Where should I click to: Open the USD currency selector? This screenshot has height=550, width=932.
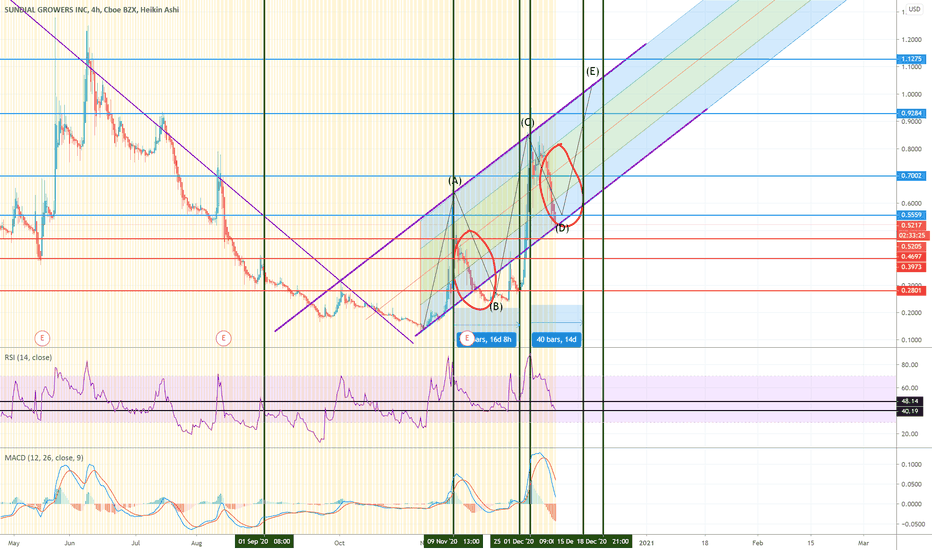(x=914, y=10)
